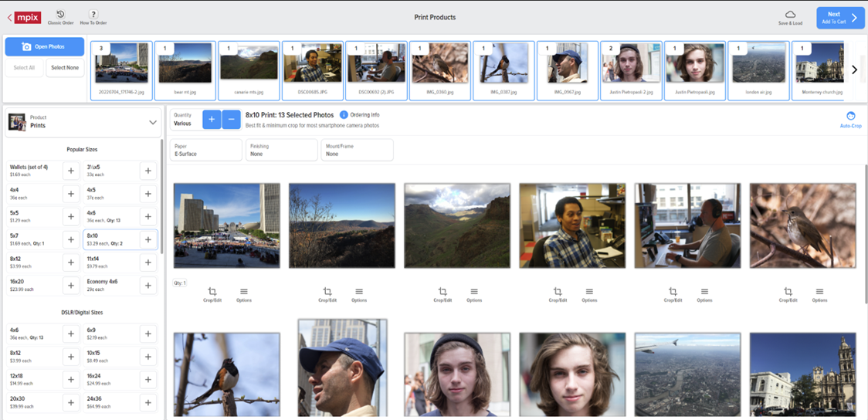Click the Save & Load cloud icon
The width and height of the screenshot is (868, 420).
(x=790, y=15)
